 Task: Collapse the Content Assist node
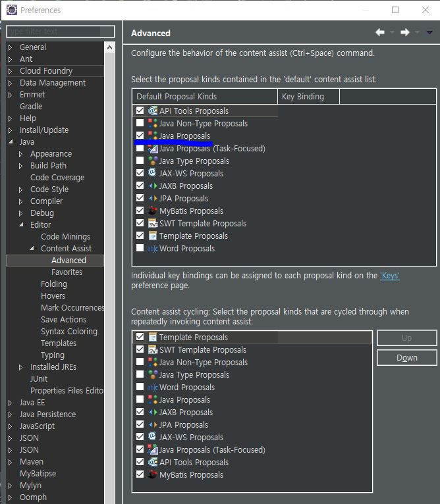[32, 249]
